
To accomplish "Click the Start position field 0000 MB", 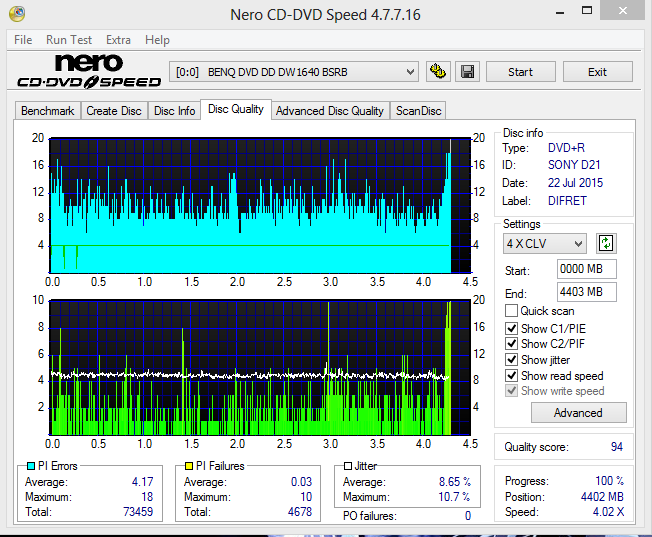I will coord(586,269).
